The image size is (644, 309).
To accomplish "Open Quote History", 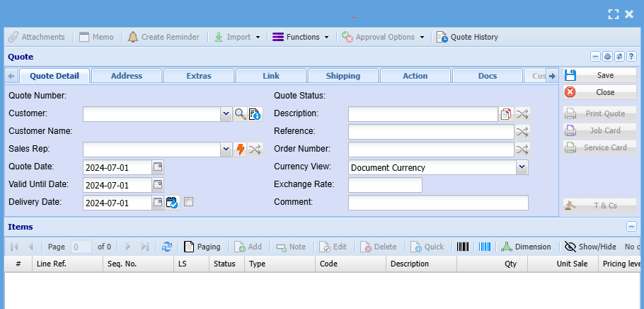I will point(467,37).
